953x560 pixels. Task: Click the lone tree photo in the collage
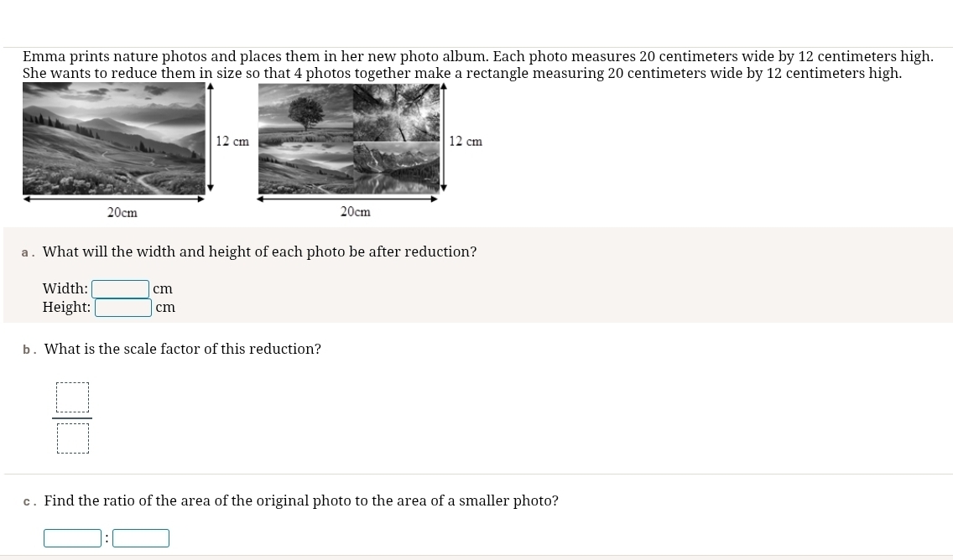click(305, 113)
